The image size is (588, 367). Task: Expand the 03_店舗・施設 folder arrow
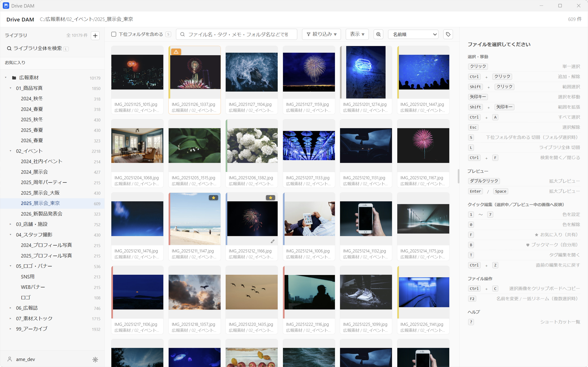[x=10, y=224]
